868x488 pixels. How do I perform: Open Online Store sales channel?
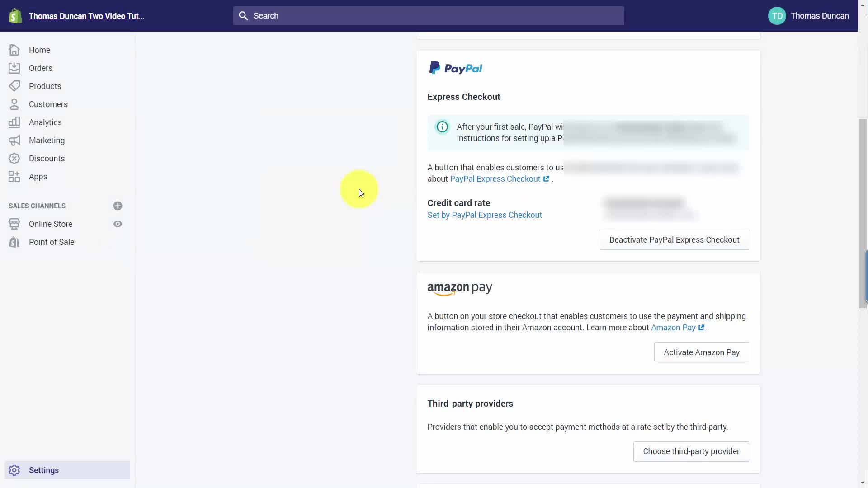coord(51,224)
